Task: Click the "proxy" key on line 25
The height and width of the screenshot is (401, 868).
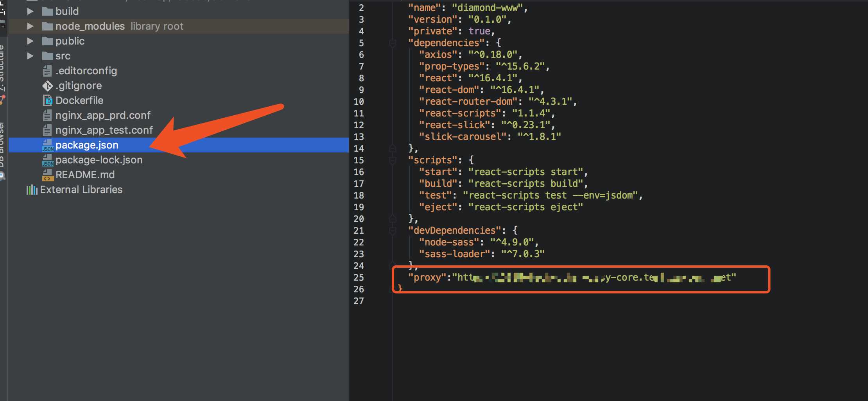Action: (x=427, y=277)
